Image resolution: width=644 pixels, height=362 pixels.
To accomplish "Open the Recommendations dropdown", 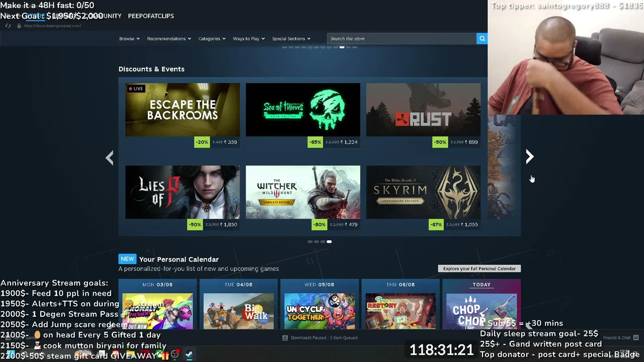I will click(169, 39).
